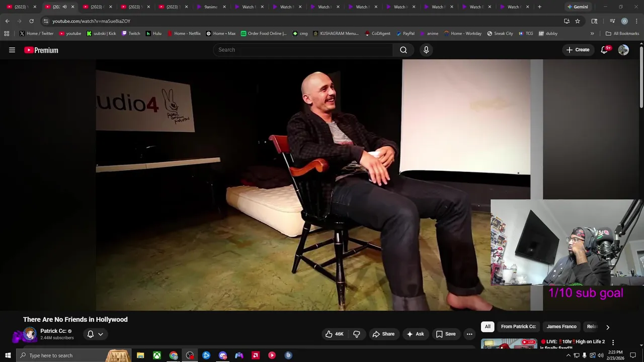This screenshot has height=362, width=644.
Task: Open Patrick Cc: channel name link
Action: (x=53, y=331)
